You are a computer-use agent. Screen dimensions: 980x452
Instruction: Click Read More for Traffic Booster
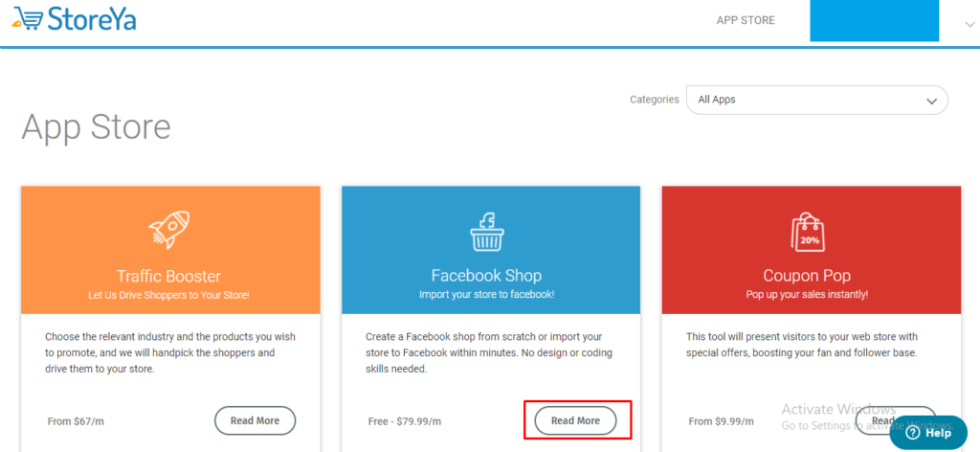click(x=255, y=420)
